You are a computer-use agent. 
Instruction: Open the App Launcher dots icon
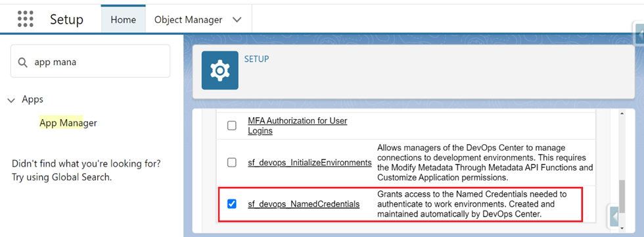point(26,19)
